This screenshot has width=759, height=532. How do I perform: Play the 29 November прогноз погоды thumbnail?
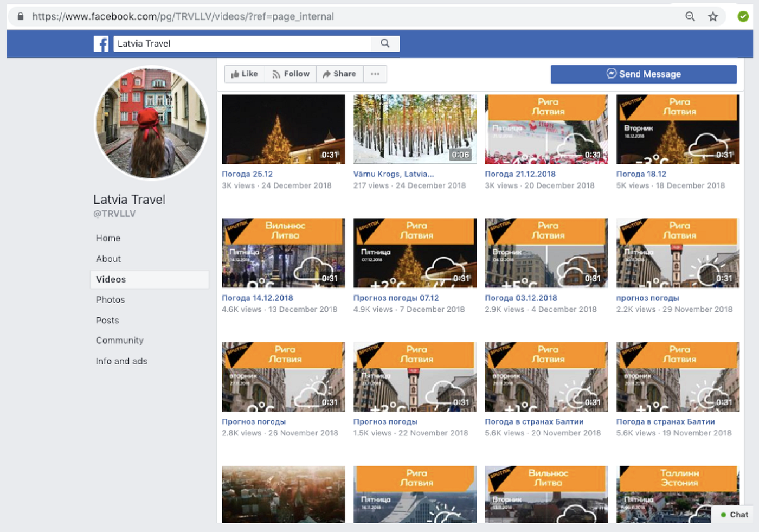pos(678,253)
